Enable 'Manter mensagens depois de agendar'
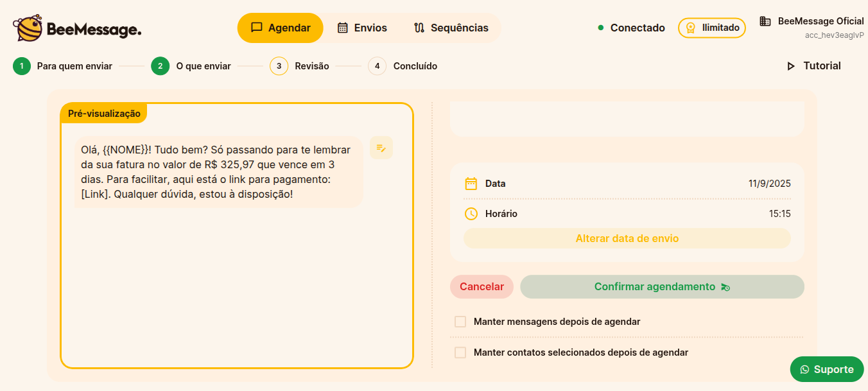This screenshot has height=391, width=868. tap(460, 321)
